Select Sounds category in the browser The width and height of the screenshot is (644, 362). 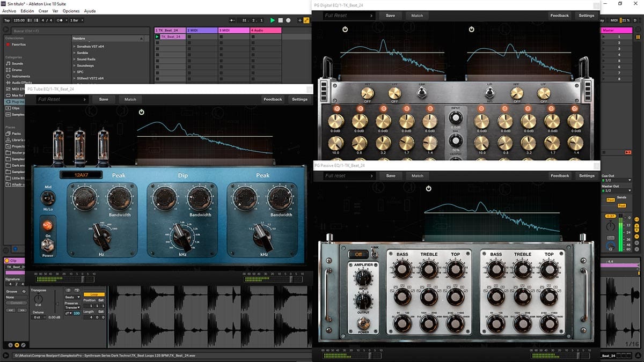click(18, 63)
